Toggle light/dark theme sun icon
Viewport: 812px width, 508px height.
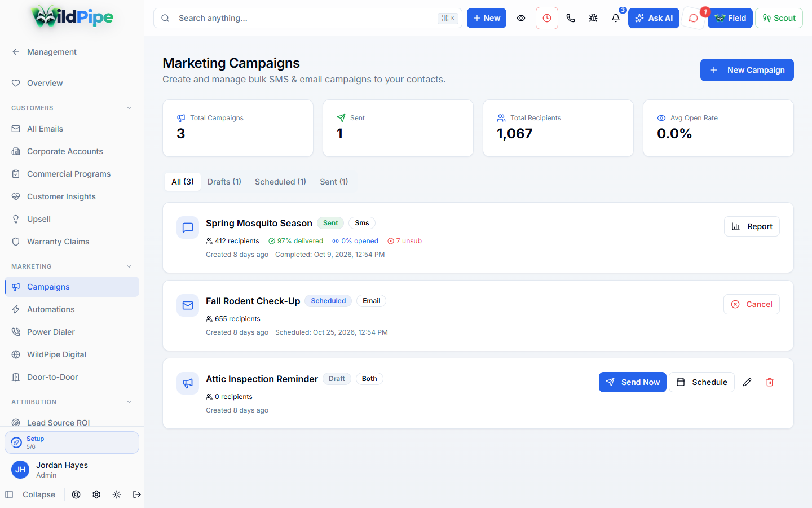point(117,494)
